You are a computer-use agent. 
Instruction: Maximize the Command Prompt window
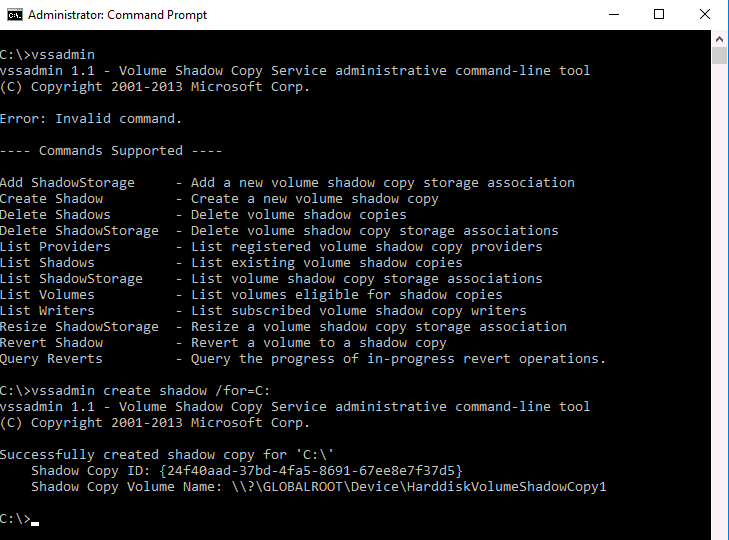(x=659, y=14)
